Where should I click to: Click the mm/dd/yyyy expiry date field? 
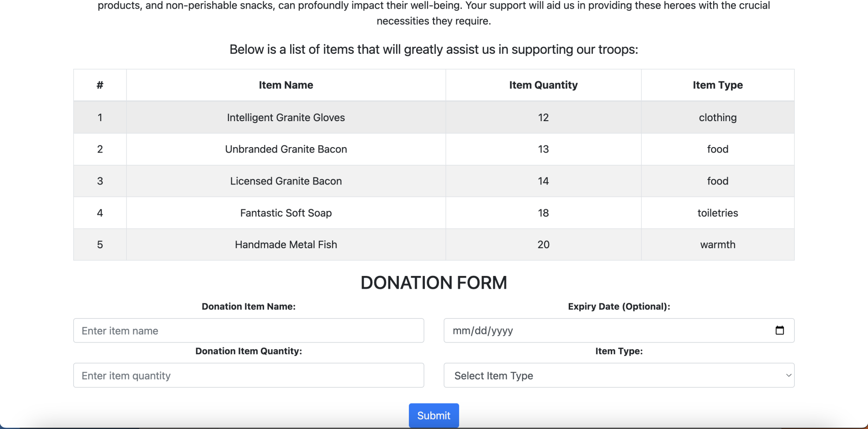(619, 331)
